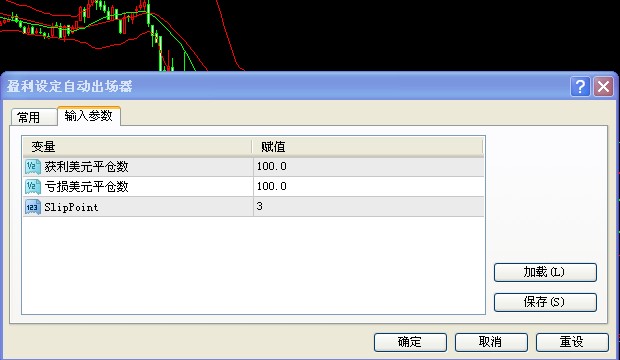Click the double-type icon beside 亏损美元平仓数
This screenshot has width=620, height=360.
[32, 186]
